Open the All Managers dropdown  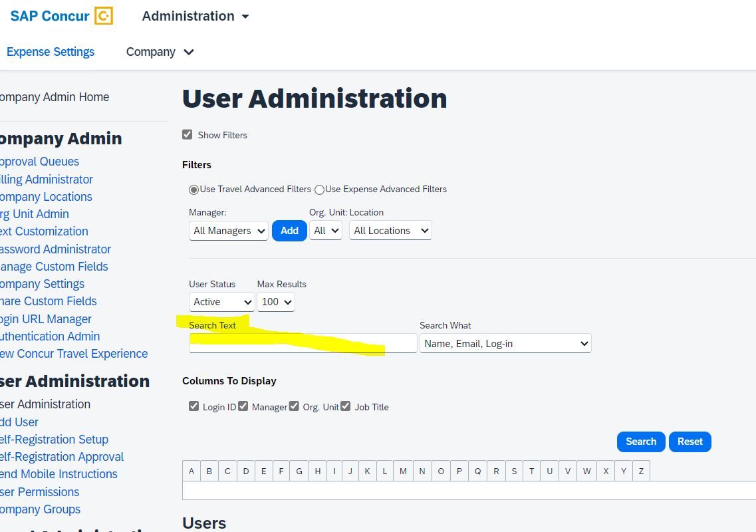coord(228,230)
